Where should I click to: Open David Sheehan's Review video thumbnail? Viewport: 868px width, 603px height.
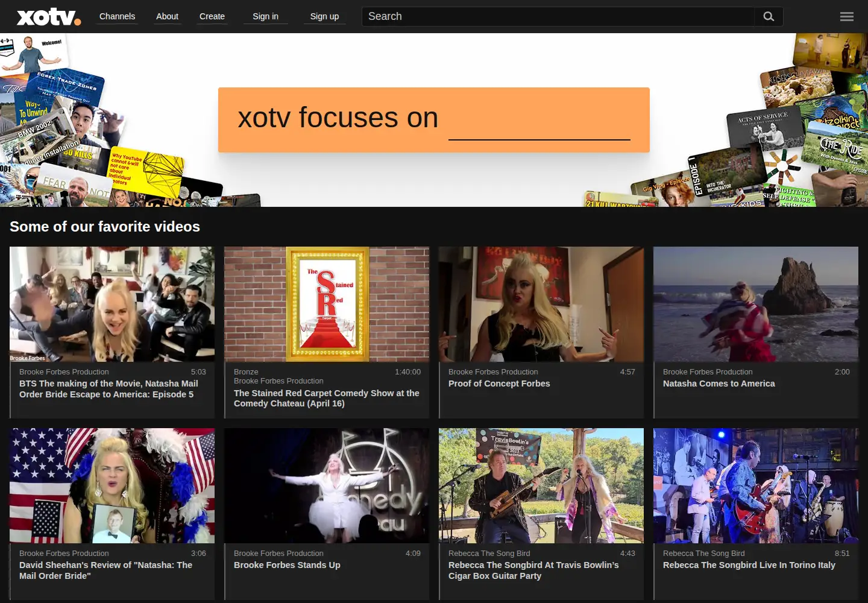[x=112, y=485]
